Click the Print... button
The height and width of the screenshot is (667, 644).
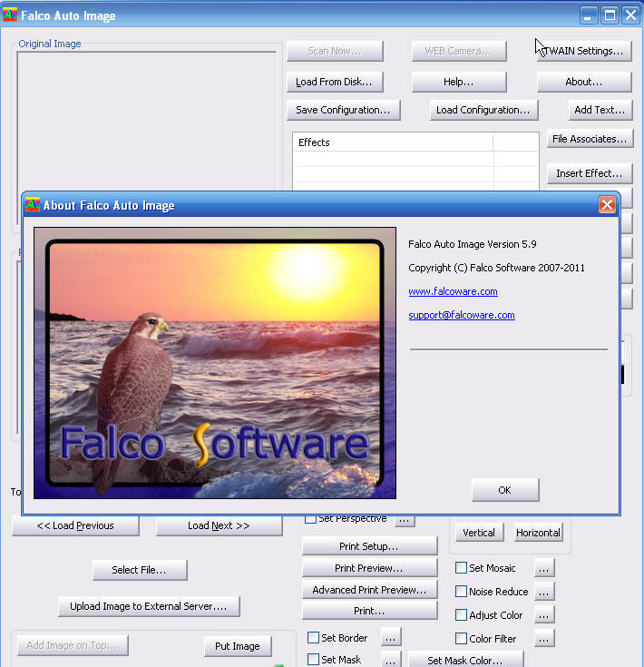tap(369, 611)
